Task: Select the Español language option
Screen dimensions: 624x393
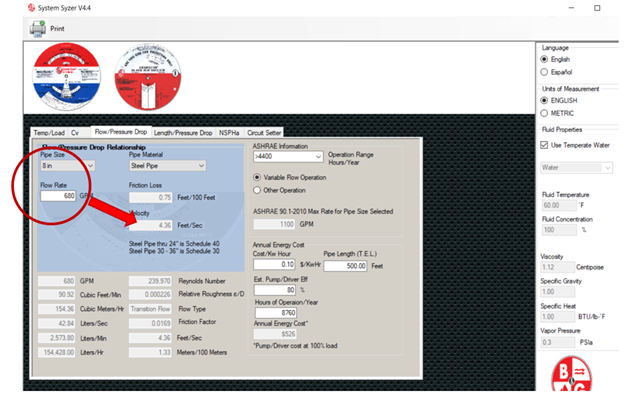Action: [544, 72]
